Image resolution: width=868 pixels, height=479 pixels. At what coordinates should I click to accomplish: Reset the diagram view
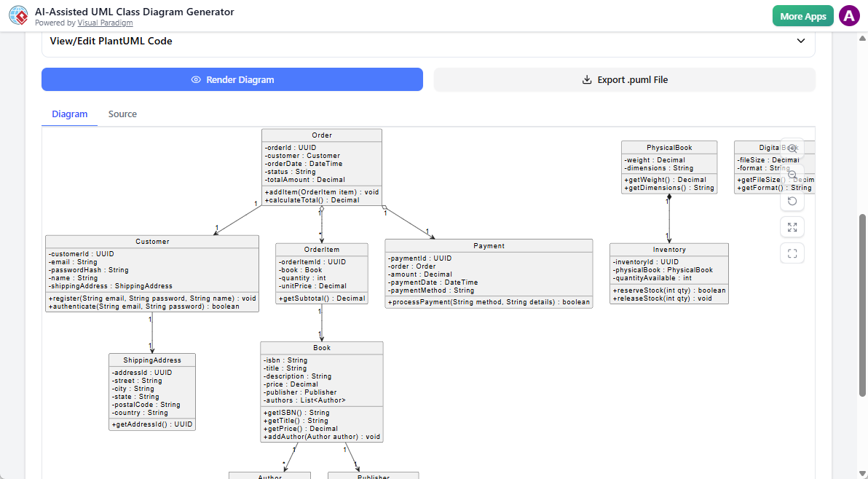[792, 201]
